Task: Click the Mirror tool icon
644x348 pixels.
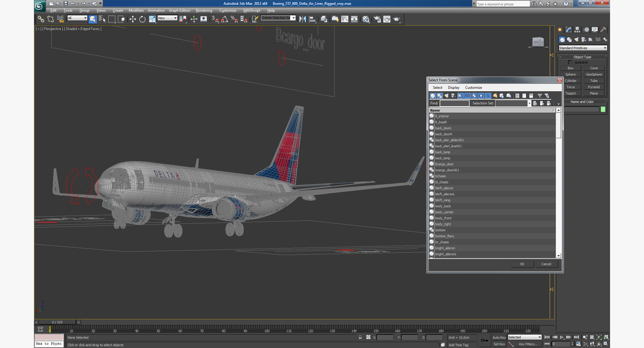Action: pos(303,19)
